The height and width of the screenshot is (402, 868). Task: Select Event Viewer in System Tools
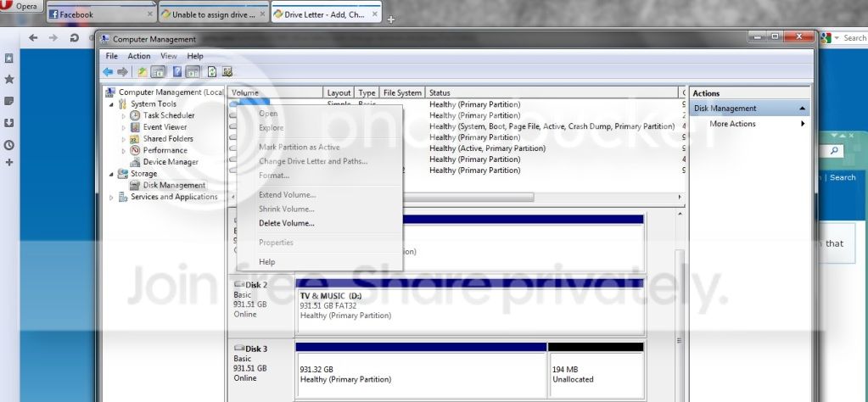pyautogui.click(x=165, y=127)
